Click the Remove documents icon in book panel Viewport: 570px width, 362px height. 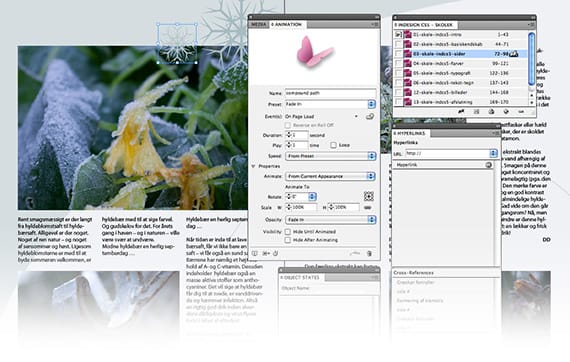[x=521, y=112]
